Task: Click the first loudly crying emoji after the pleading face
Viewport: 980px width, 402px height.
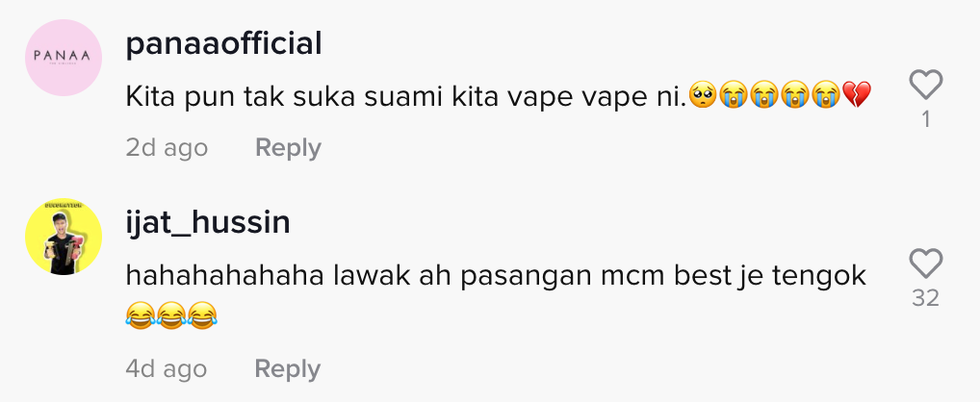Action: tap(734, 95)
